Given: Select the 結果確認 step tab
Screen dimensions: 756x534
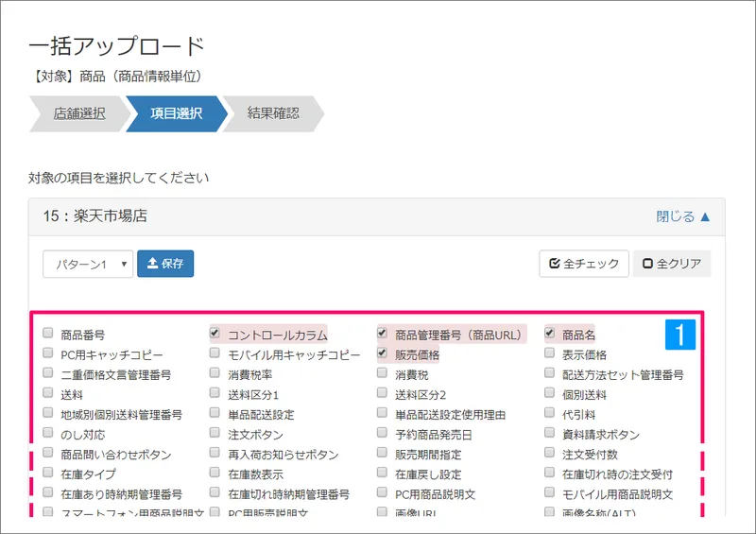Looking at the screenshot, I should [x=273, y=113].
